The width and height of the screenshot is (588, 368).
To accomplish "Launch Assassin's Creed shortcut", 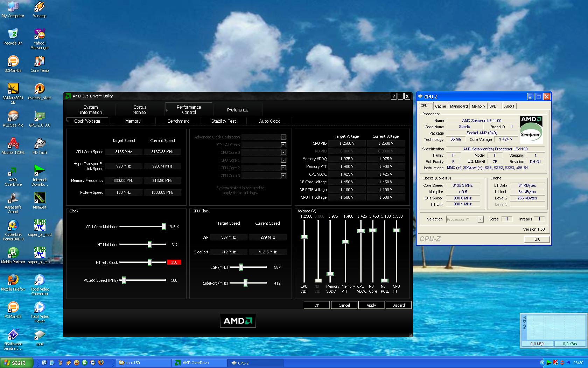I will point(13,203).
